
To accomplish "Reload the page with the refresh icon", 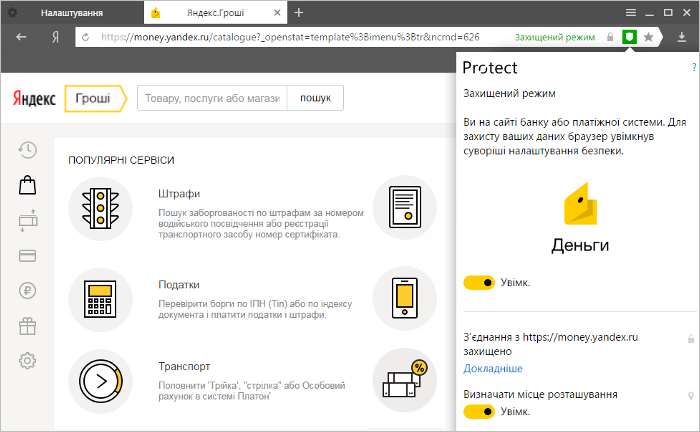I will (86, 37).
